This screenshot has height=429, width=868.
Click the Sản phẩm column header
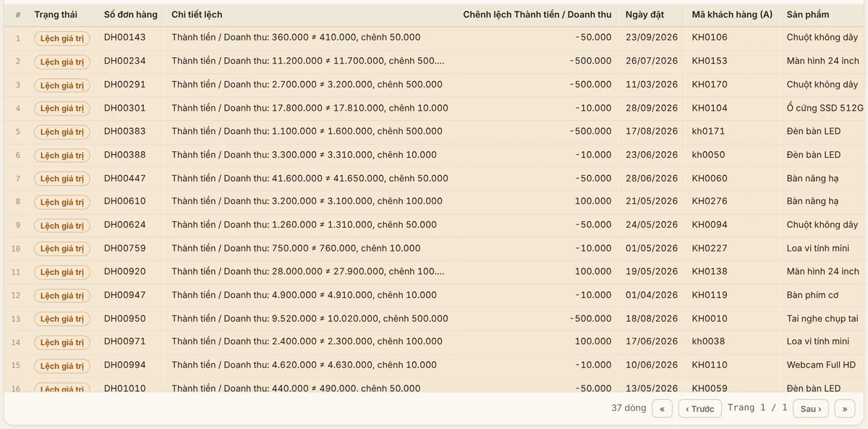808,14
